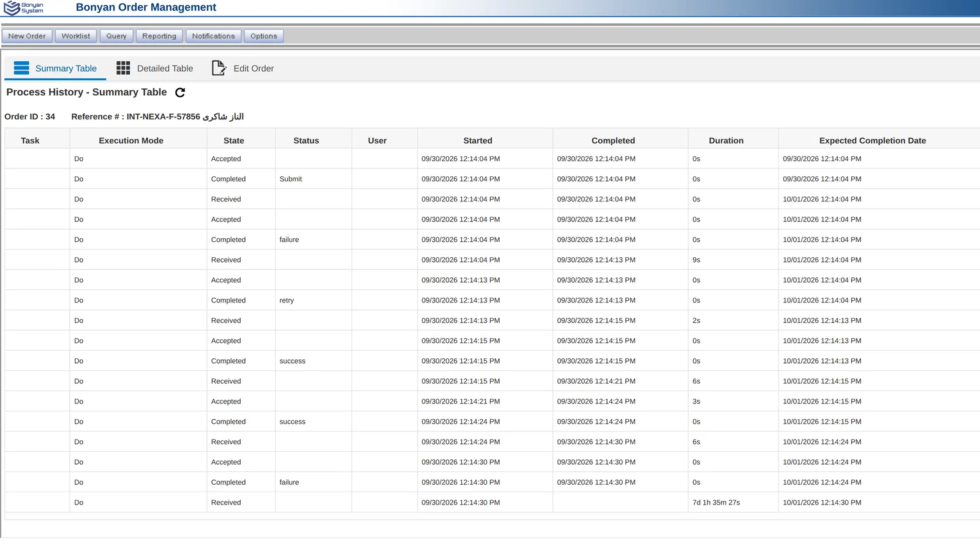Click the '7d 1h 35m 27s' duration cell
Viewport: 980px width, 551px height.
click(733, 503)
